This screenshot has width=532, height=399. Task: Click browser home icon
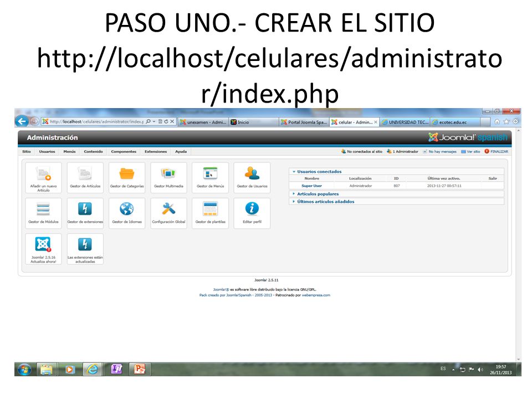(497, 121)
